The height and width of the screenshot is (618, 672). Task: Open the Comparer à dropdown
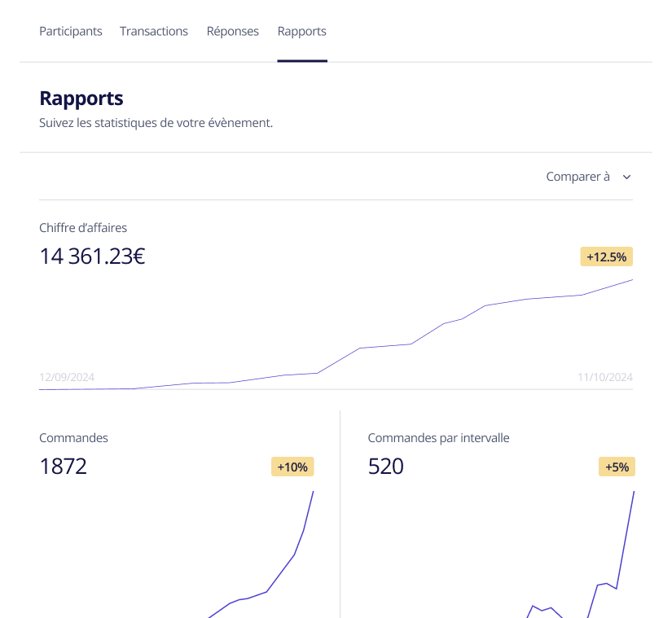588,177
